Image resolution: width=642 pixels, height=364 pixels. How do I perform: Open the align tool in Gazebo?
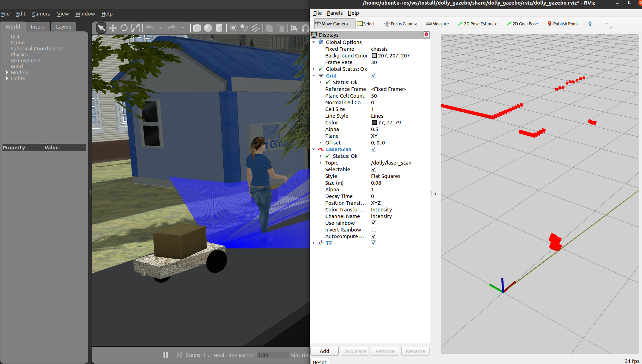point(294,28)
